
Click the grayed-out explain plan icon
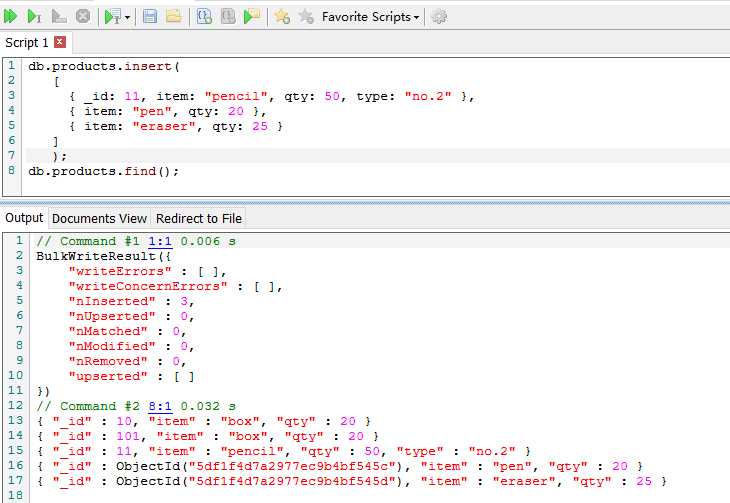point(59,17)
